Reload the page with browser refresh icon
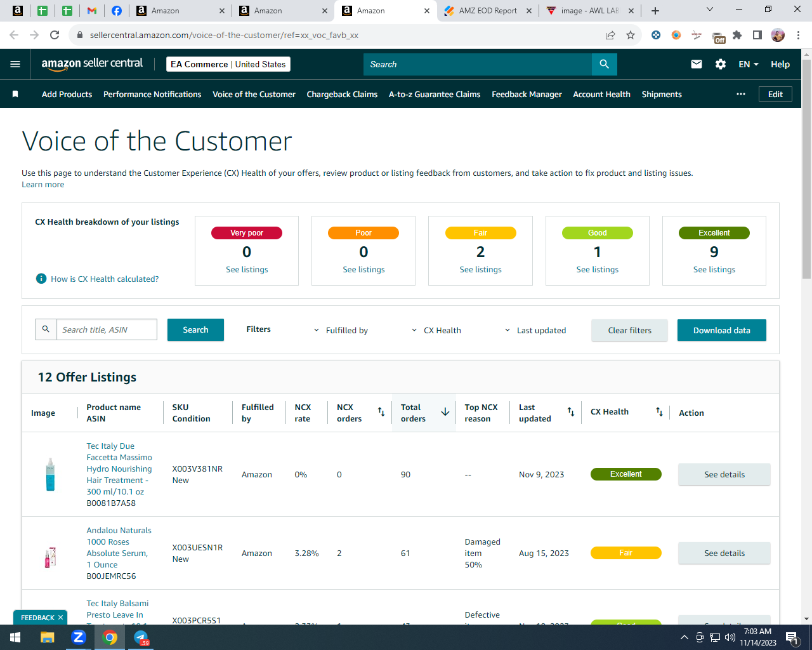The height and width of the screenshot is (650, 812). (55, 35)
